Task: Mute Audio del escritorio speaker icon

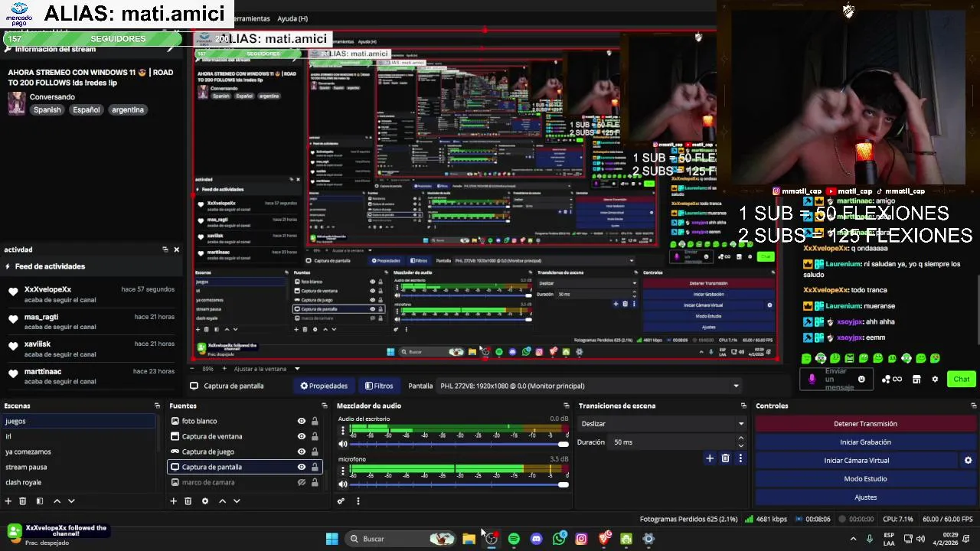Action: [x=343, y=444]
